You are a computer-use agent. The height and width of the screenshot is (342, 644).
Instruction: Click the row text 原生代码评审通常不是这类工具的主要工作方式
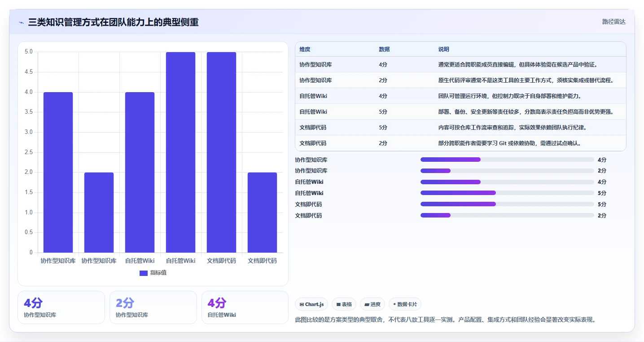coord(495,80)
